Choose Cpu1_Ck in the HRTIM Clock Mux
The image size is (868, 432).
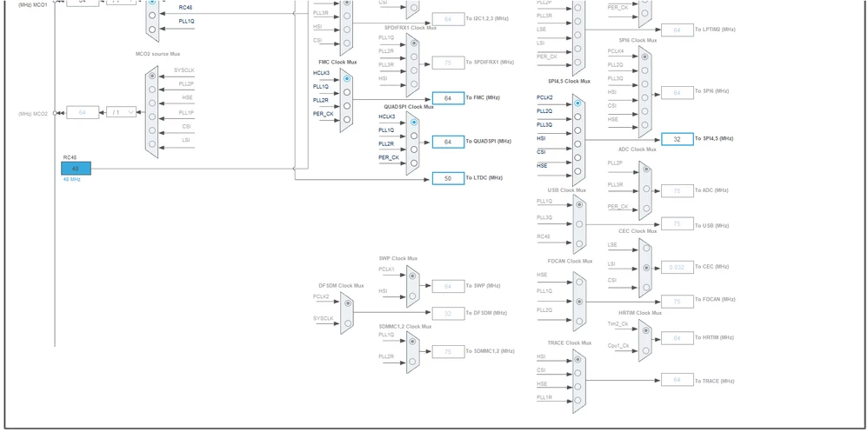point(645,350)
